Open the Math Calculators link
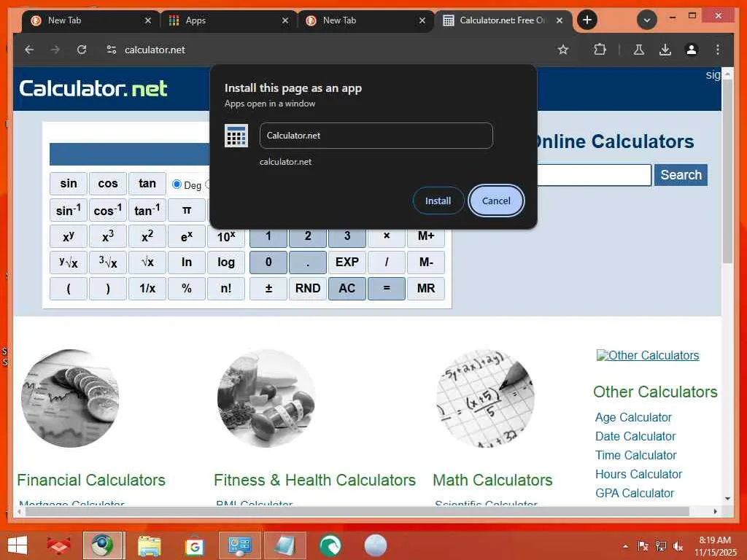747x560 pixels. tap(492, 480)
